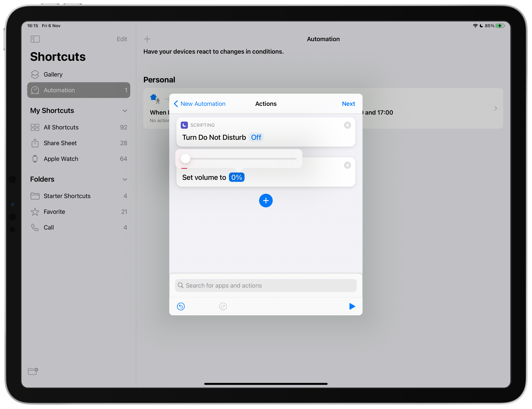Go back to New Automation
The height and width of the screenshot is (409, 532).
200,104
